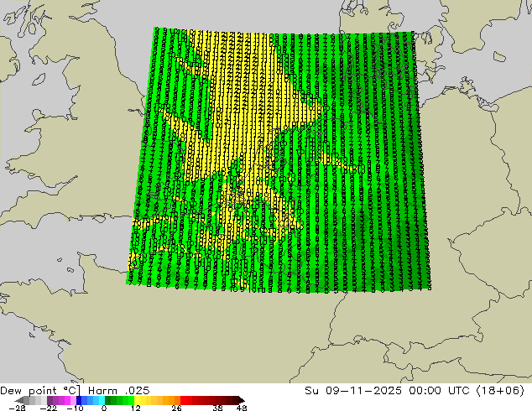The image size is (532, 411).
Task: Click the bright red segment at legend value 26
Action: tap(183, 400)
